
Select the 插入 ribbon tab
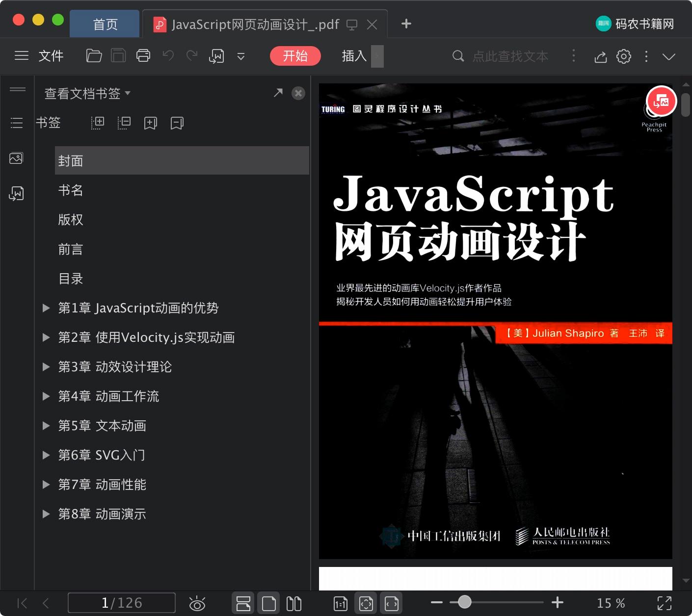354,56
